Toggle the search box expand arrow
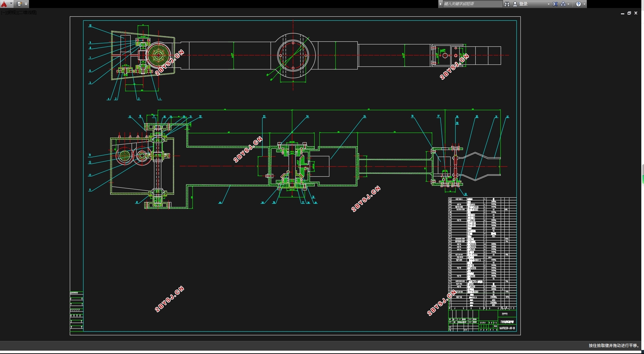The height and width of the screenshot is (354, 644). [441, 4]
